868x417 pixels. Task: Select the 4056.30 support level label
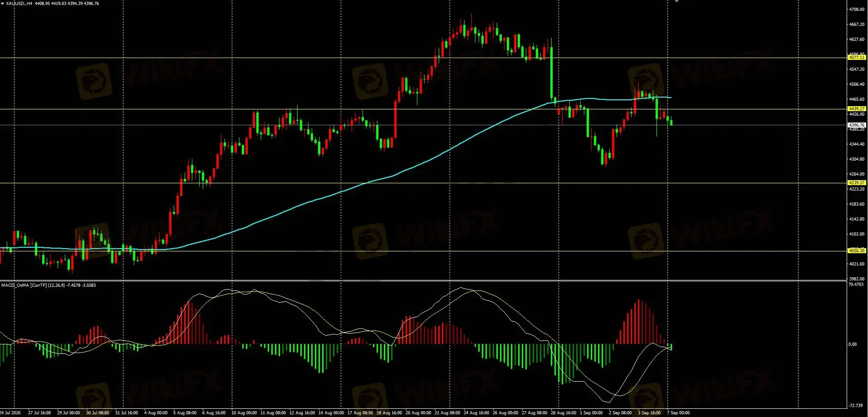click(857, 250)
